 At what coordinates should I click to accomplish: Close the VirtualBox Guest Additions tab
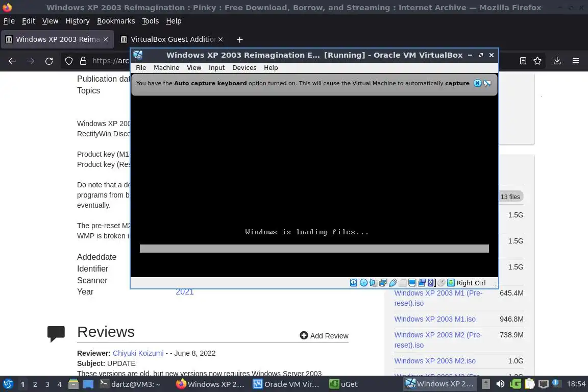click(220, 39)
